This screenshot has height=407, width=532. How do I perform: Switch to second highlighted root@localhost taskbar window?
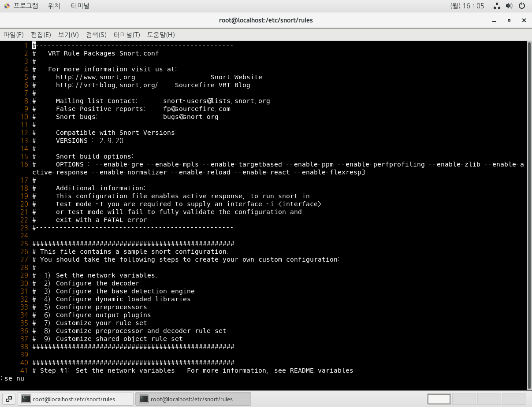(x=193, y=399)
